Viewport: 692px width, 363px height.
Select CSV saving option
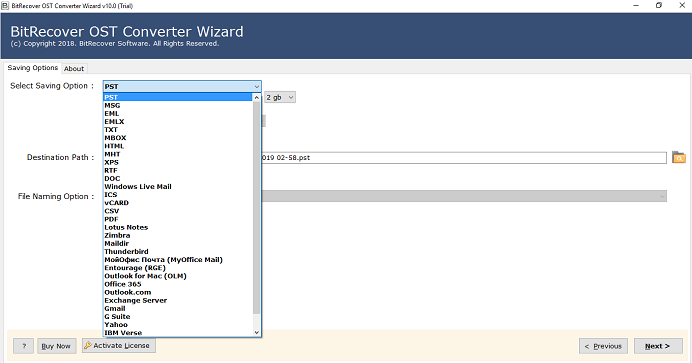177,211
